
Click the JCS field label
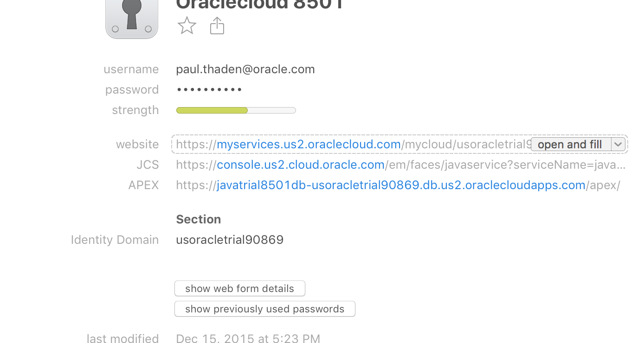(148, 165)
